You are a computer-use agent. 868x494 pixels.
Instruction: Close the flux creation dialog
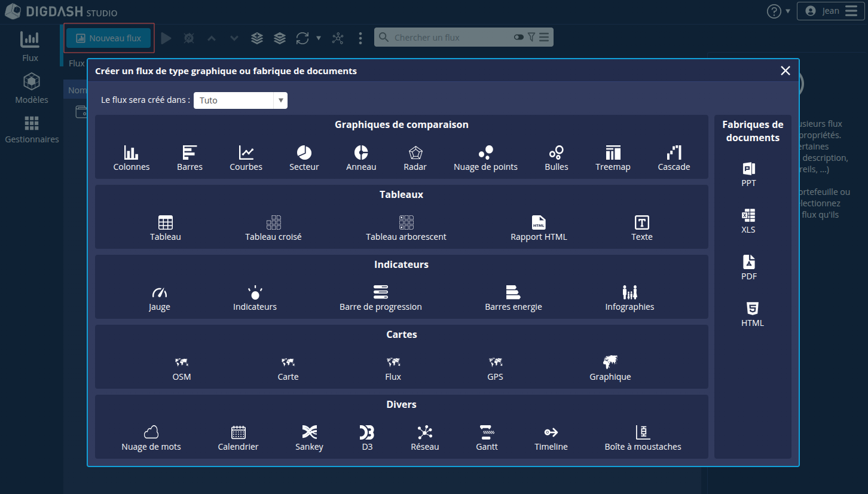coord(786,71)
